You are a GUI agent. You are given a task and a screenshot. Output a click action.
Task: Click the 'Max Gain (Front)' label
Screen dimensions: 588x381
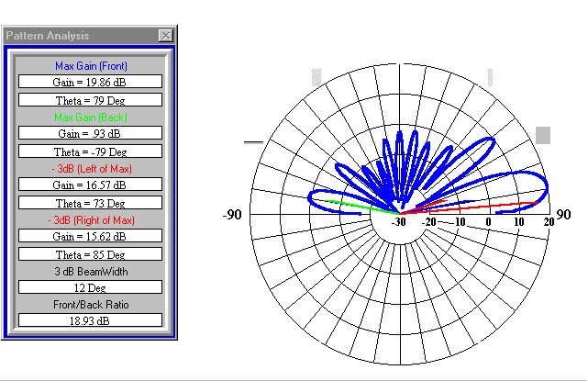click(91, 66)
